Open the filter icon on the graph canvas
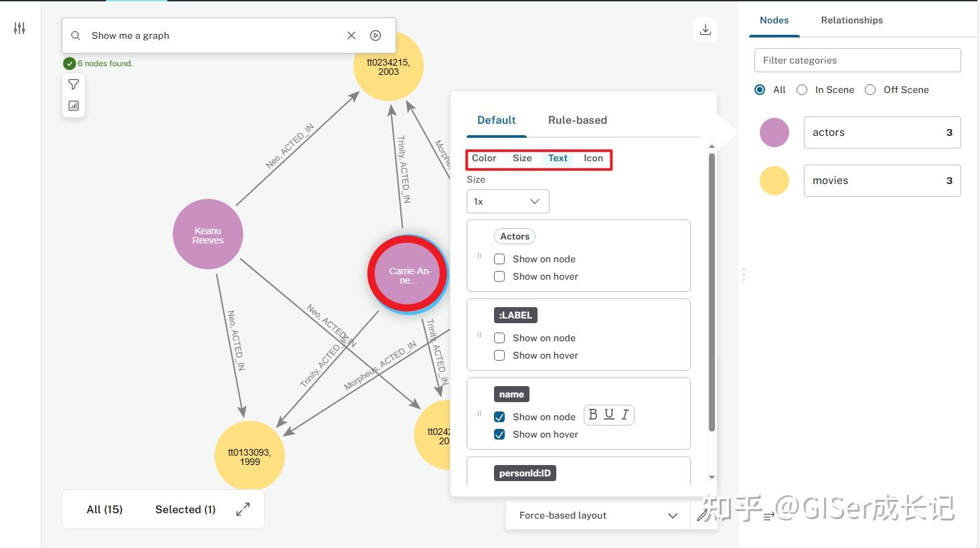Screen dimensions: 980x548 click(x=74, y=84)
